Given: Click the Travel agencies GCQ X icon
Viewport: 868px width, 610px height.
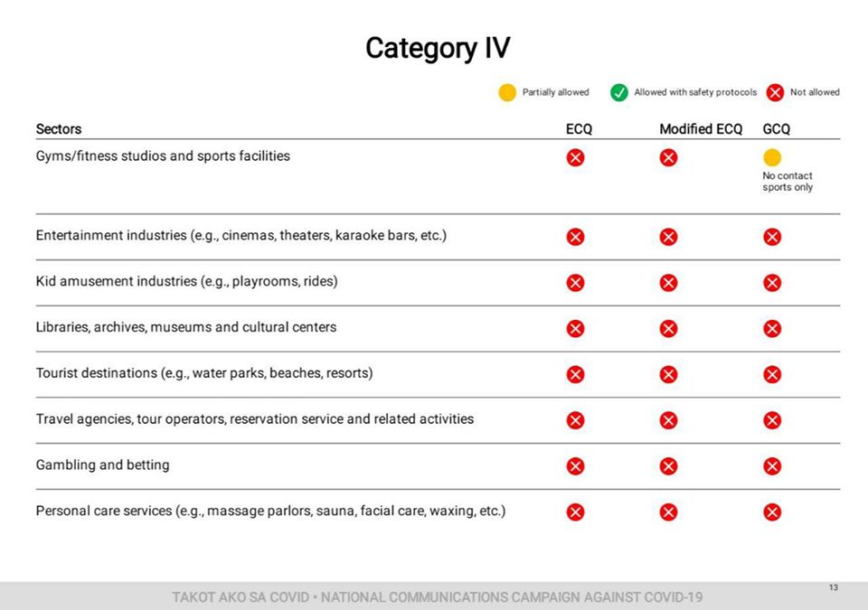Looking at the screenshot, I should 772,421.
